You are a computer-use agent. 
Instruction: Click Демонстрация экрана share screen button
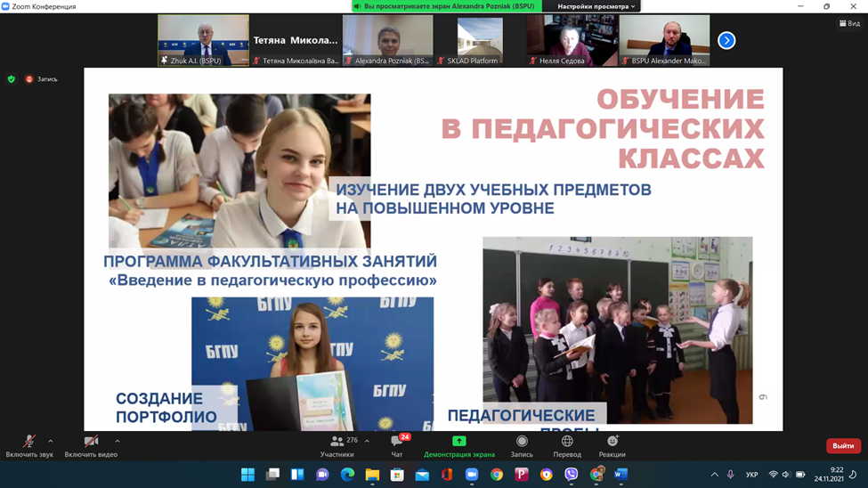point(458,446)
